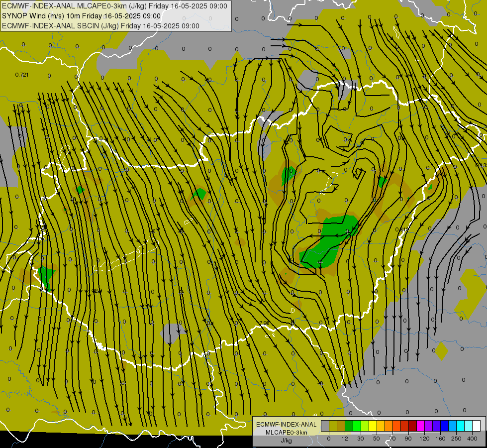Screen dimensions: 487x448
Task: Select the legend's MLCAPE0-3km label
Action: click(x=286, y=433)
